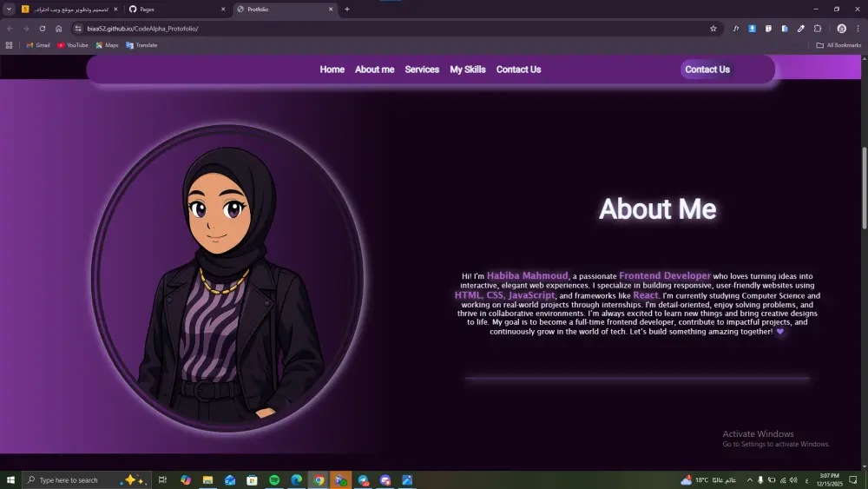Screen dimensions: 868x489
Task: Open the All Bookmarks folder
Action: 838,45
